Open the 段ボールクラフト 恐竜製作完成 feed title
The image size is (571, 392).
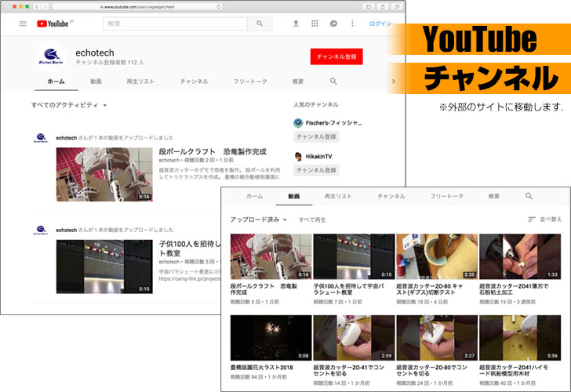213,152
